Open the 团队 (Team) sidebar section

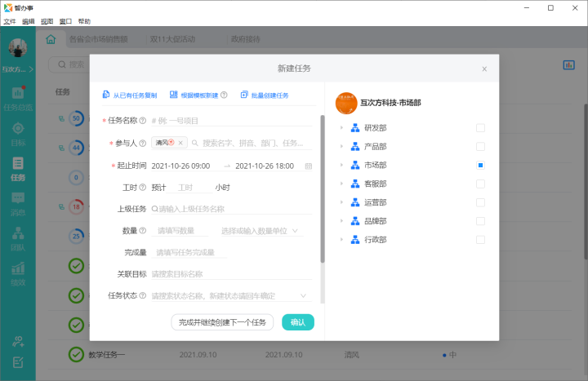coord(18,237)
